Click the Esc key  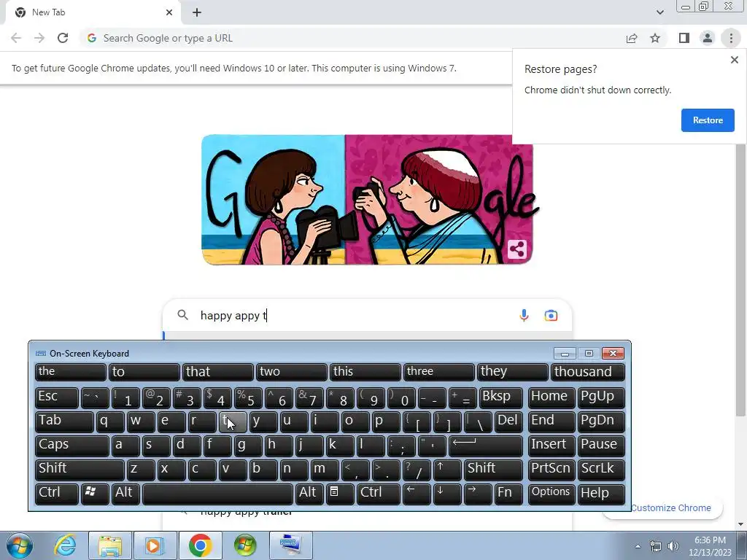(57, 397)
